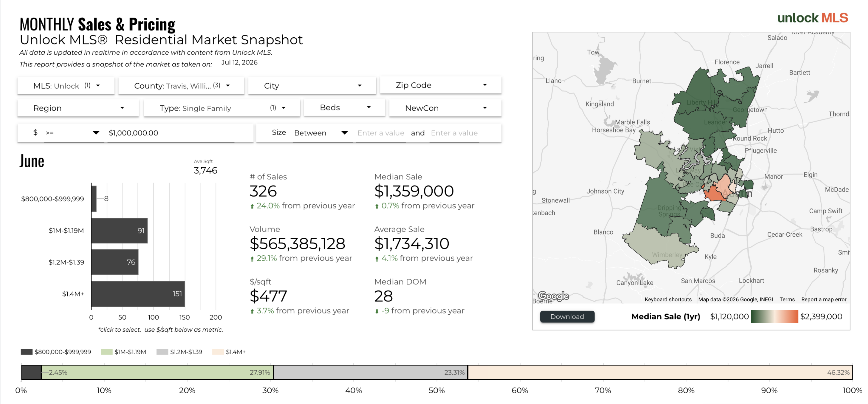Click the unlock MLS logo
The height and width of the screenshot is (404, 868).
[813, 18]
